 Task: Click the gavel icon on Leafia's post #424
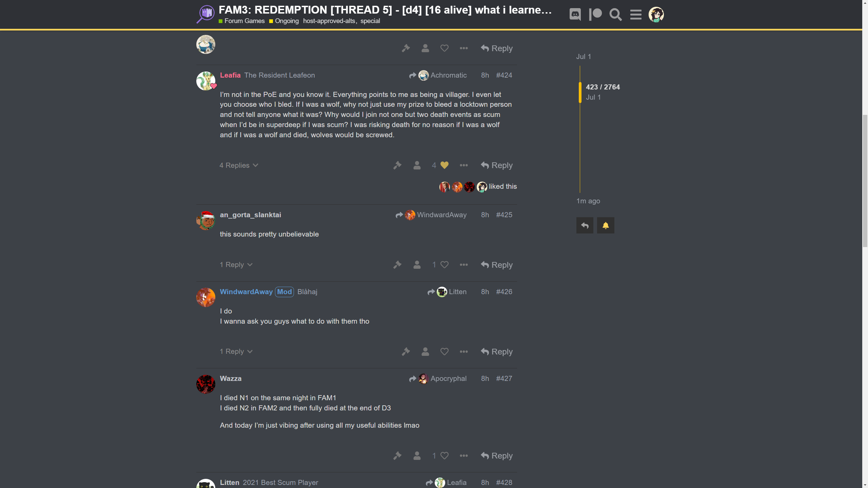(397, 165)
